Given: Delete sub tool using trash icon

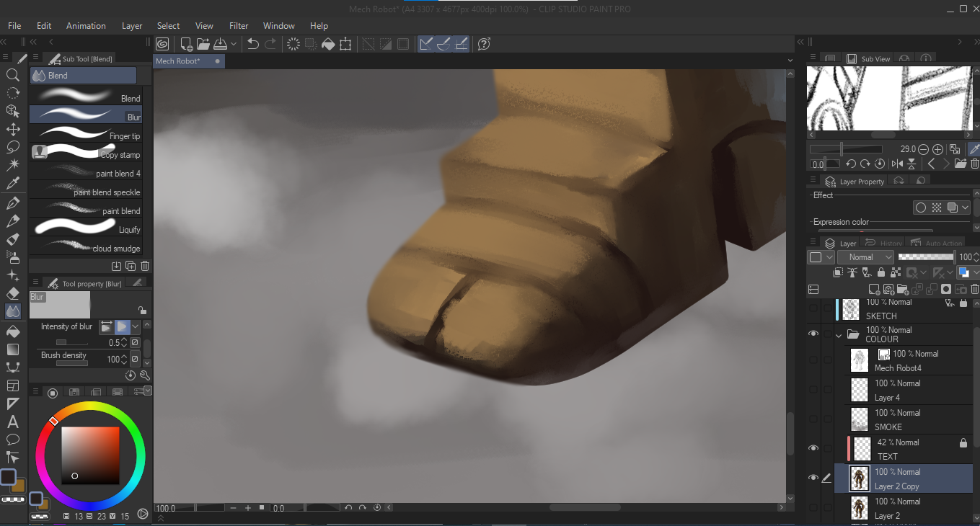Looking at the screenshot, I should coord(145,266).
